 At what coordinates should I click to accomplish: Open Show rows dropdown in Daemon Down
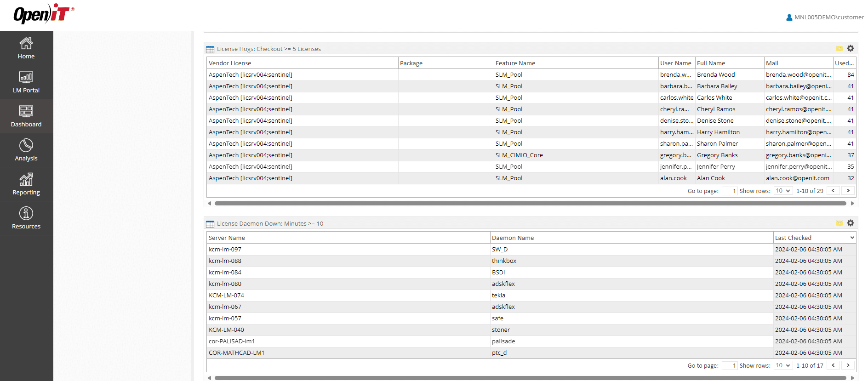point(783,365)
